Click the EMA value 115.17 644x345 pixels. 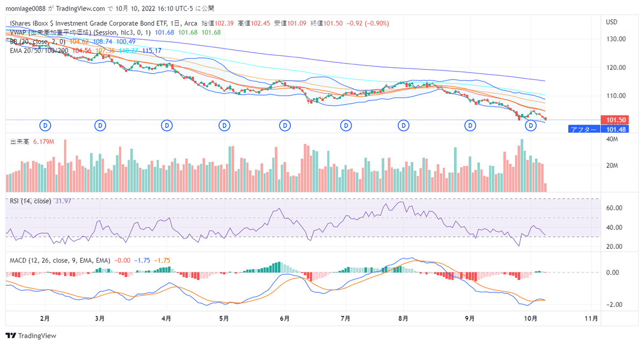(151, 51)
